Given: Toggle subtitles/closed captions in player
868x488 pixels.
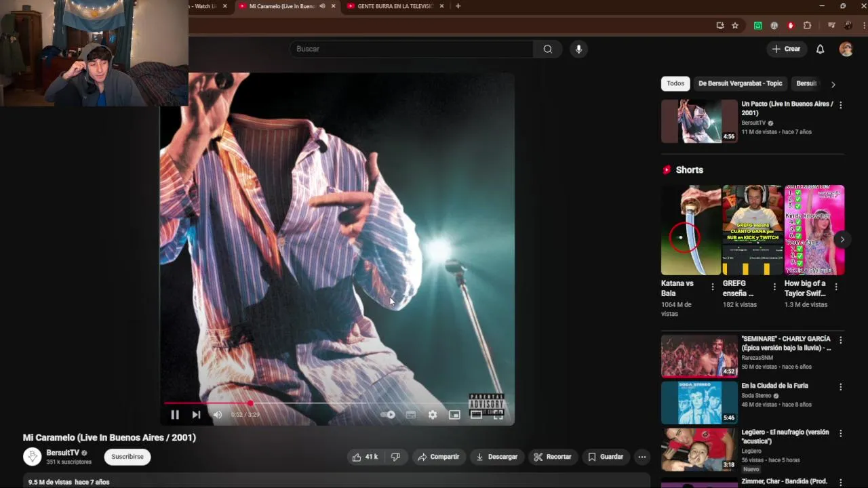Looking at the screenshot, I should pos(410,415).
